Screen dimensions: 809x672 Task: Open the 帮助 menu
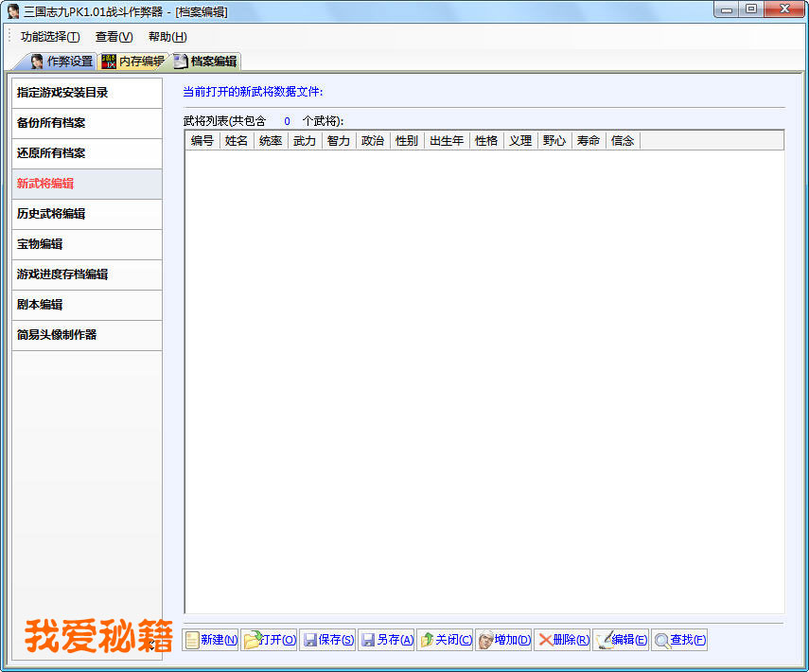click(x=167, y=37)
